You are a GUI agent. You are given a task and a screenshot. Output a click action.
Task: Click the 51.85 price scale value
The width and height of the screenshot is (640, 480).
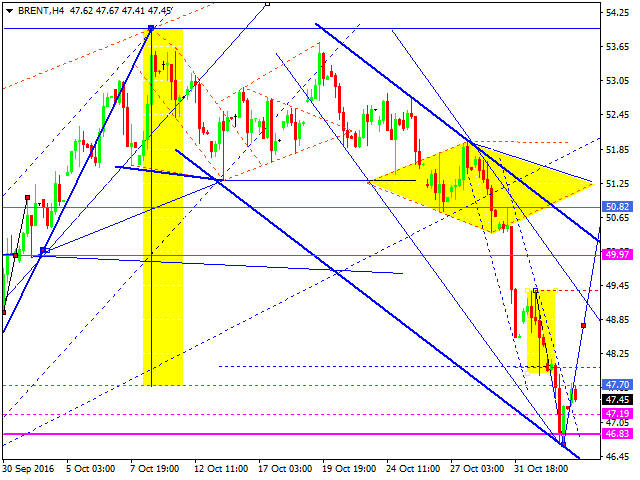618,150
